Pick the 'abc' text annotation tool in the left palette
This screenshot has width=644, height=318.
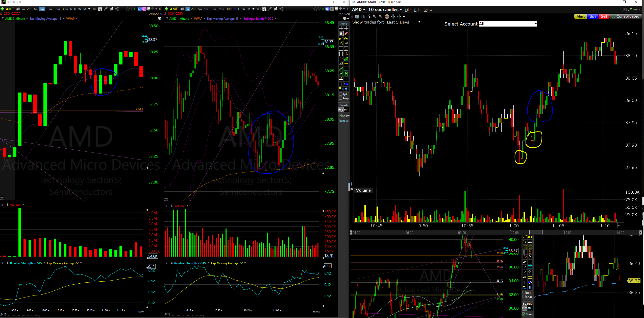pos(346,38)
